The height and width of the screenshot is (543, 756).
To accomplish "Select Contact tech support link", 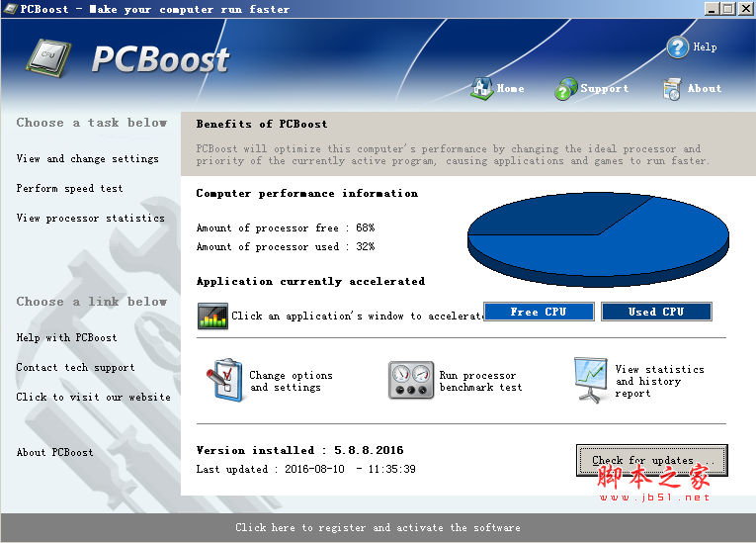I will coord(75,367).
